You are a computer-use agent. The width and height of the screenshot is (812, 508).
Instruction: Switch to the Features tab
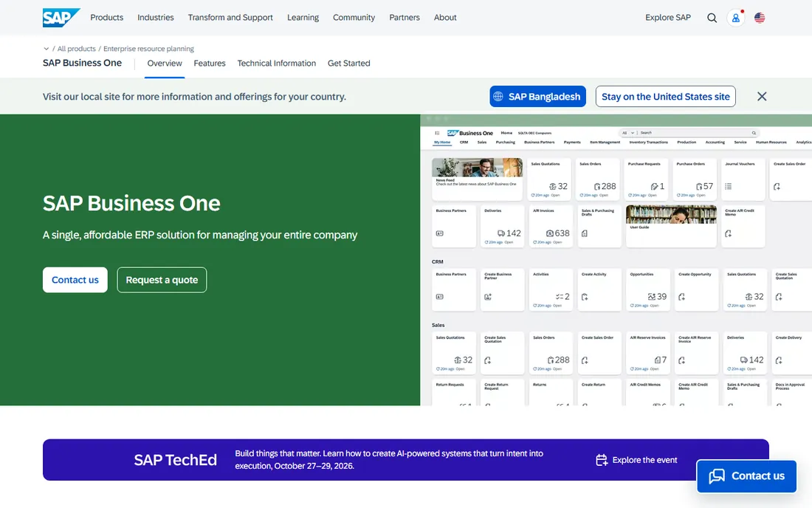209,63
